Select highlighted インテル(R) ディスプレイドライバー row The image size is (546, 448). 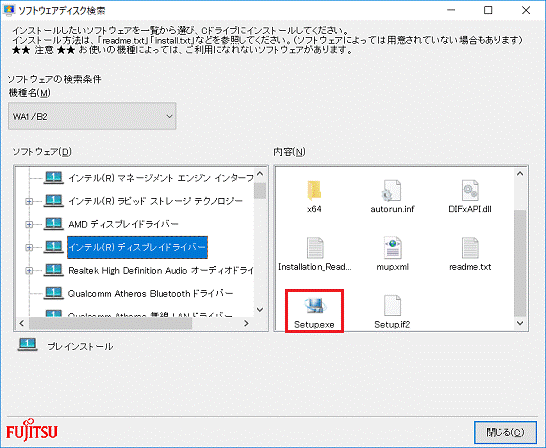pos(137,247)
